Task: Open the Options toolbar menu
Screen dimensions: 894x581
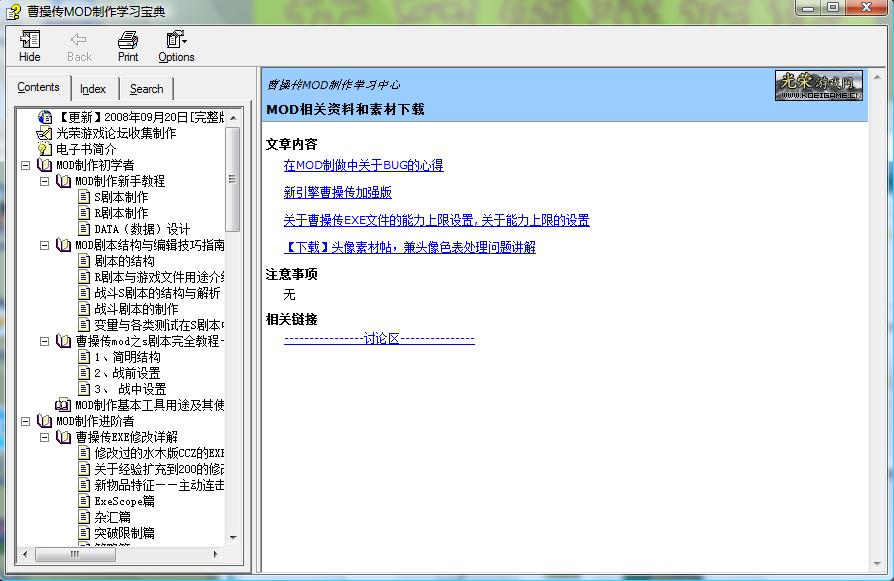Action: [176, 46]
